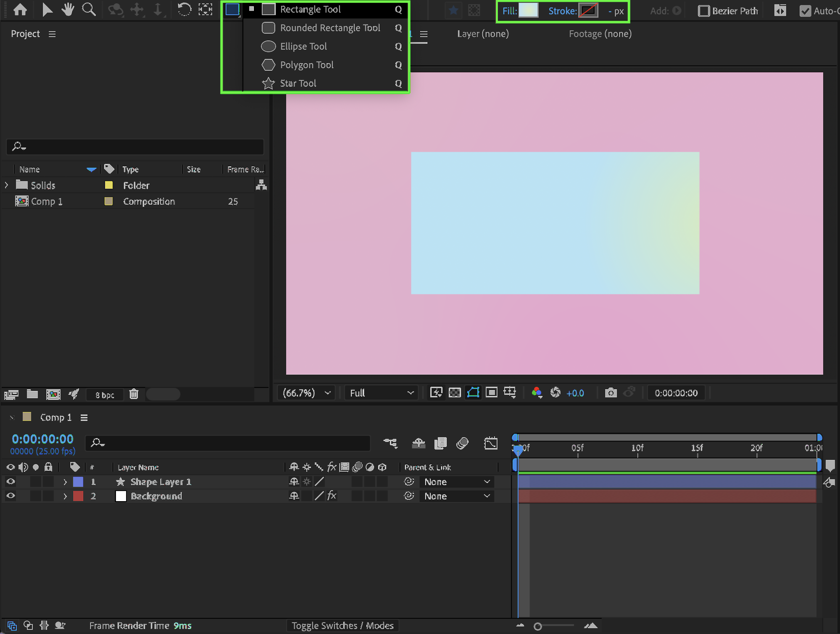Screen dimensions: 840x634
Task: Create a new folder in Project panel
Action: (32, 394)
